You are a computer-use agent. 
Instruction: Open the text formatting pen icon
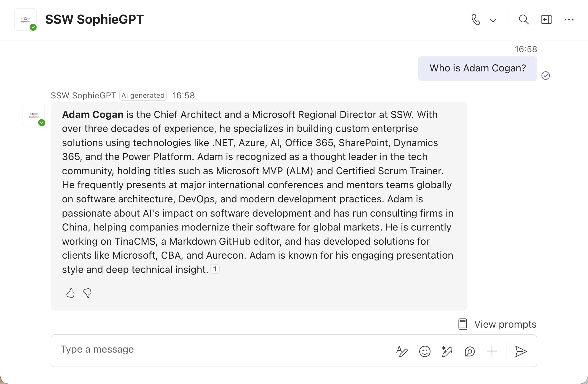[402, 351]
